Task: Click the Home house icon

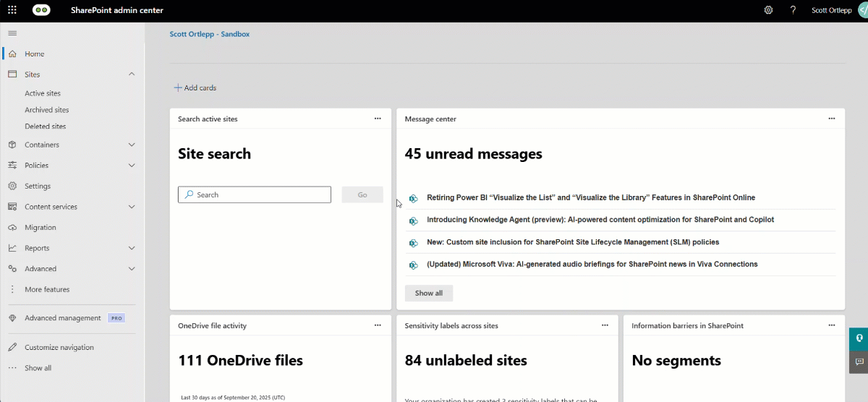Action: point(12,54)
